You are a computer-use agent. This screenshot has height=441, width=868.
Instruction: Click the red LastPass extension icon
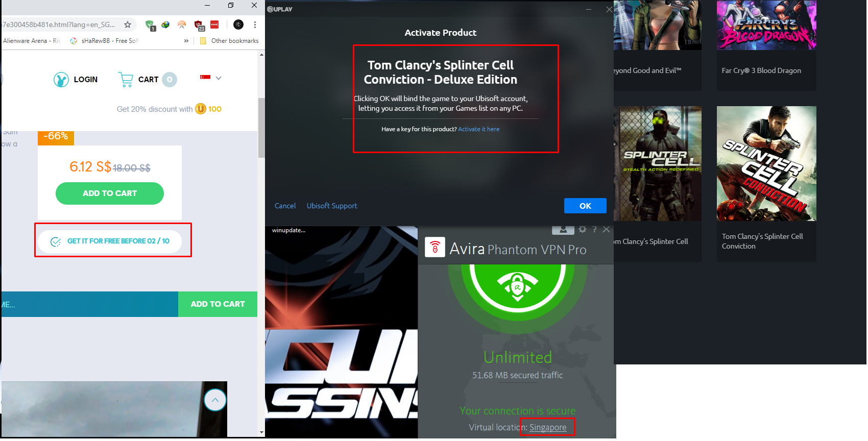[x=214, y=24]
